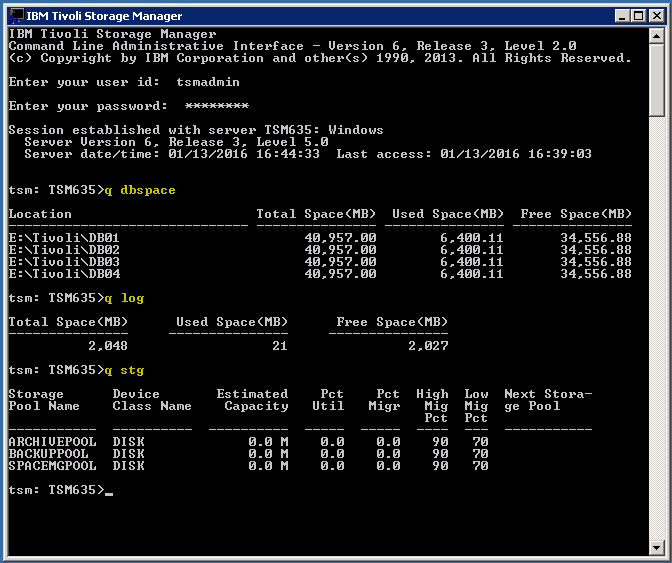Image resolution: width=672 pixels, height=563 pixels.
Task: Click the dbspace 'Free Space(MB)' header
Action: [576, 214]
